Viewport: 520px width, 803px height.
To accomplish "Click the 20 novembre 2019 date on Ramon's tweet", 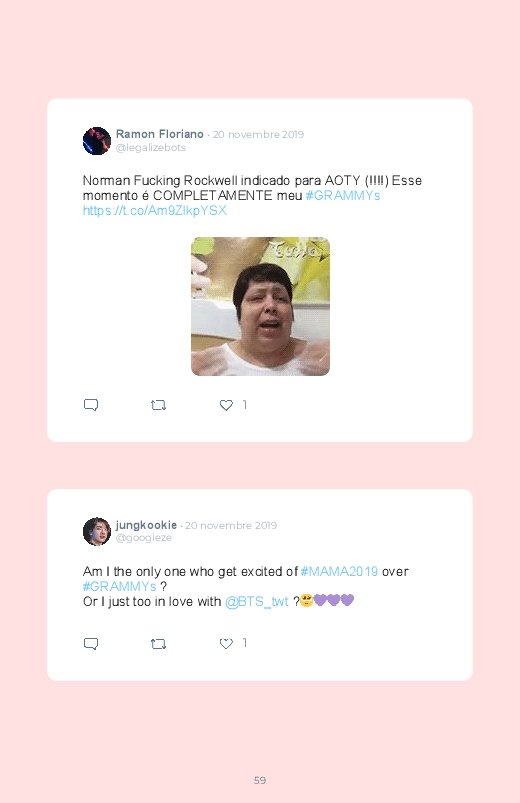I will [x=258, y=134].
